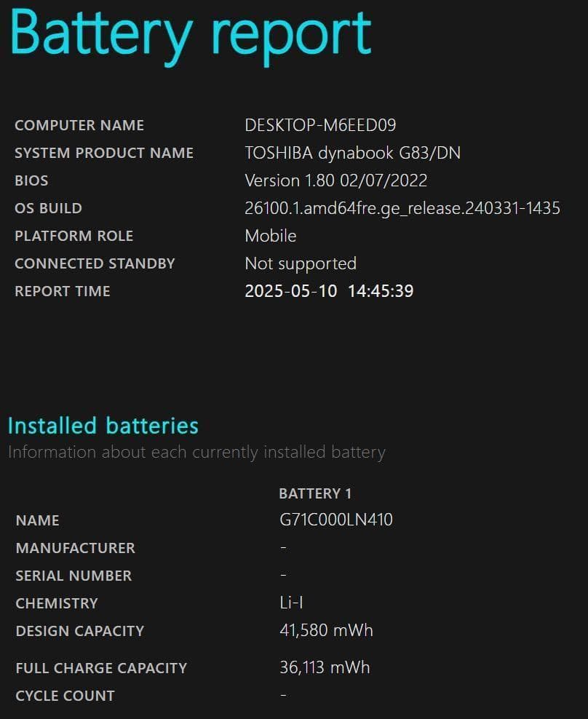Click the SERIAL NUMBER label
This screenshot has width=588, height=719.
click(x=73, y=576)
